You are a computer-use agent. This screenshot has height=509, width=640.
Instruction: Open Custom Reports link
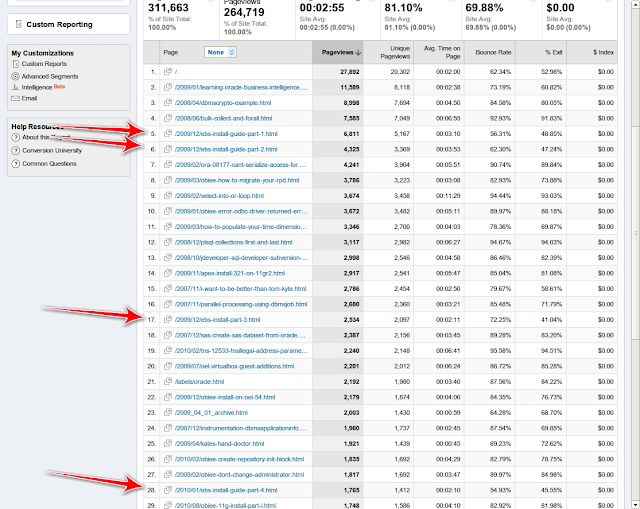click(x=44, y=64)
